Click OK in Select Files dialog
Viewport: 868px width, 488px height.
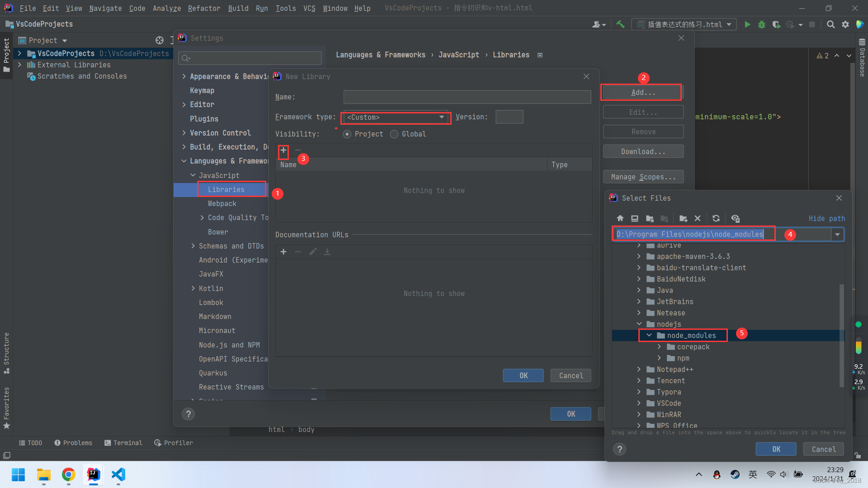coord(776,449)
